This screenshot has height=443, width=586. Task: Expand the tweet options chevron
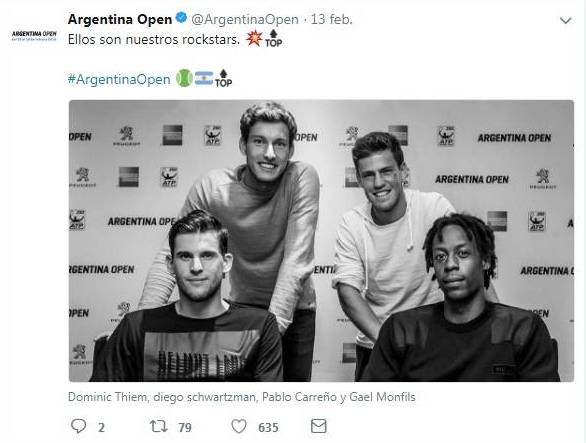[x=565, y=21]
